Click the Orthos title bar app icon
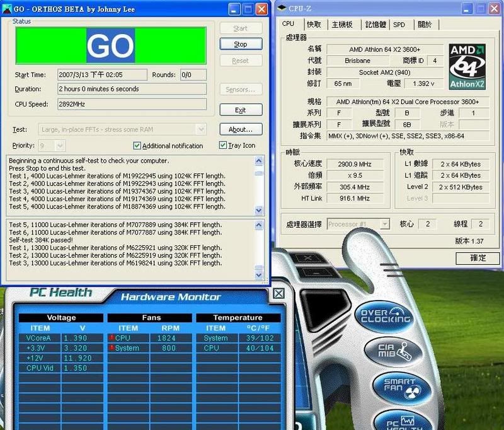504x430 pixels. pyautogui.click(x=7, y=9)
